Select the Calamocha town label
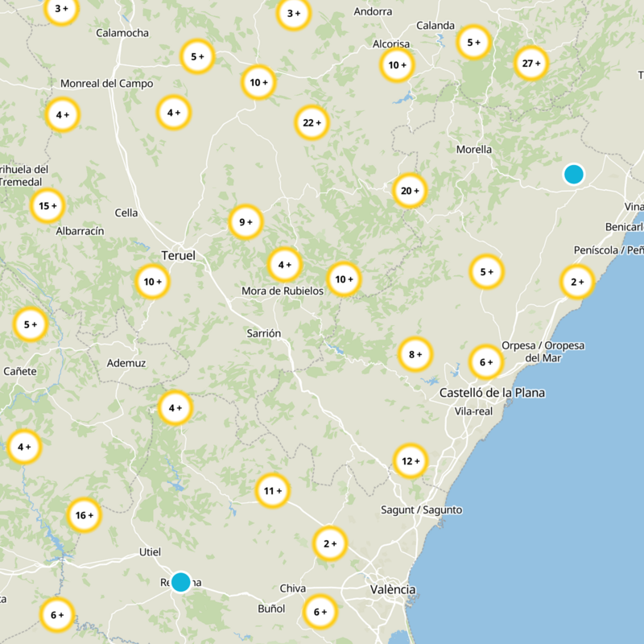 point(122,33)
